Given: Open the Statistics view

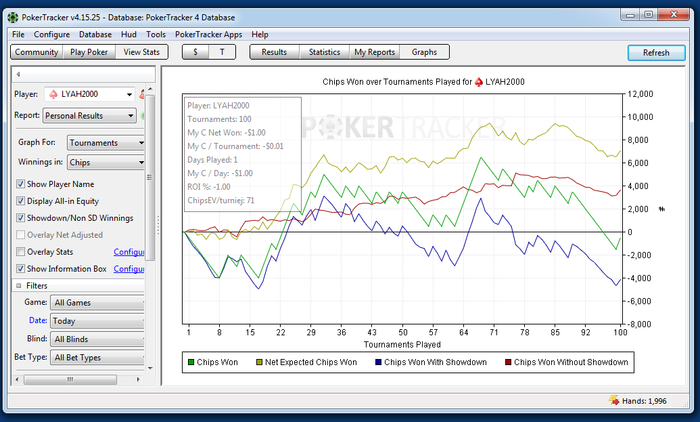Looking at the screenshot, I should pyautogui.click(x=325, y=52).
